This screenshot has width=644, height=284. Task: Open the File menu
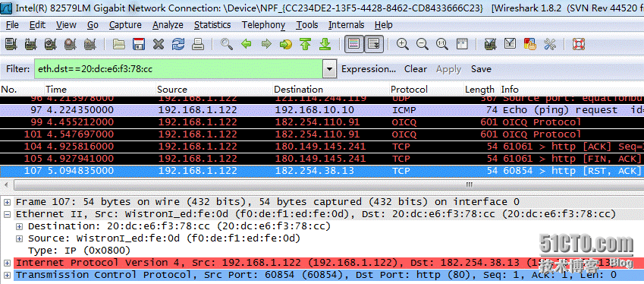pos(12,25)
